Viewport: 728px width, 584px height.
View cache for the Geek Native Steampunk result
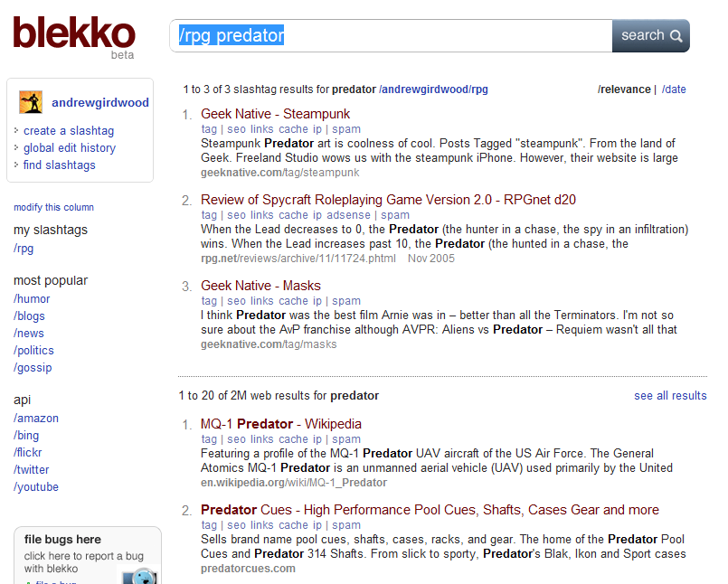click(x=293, y=129)
